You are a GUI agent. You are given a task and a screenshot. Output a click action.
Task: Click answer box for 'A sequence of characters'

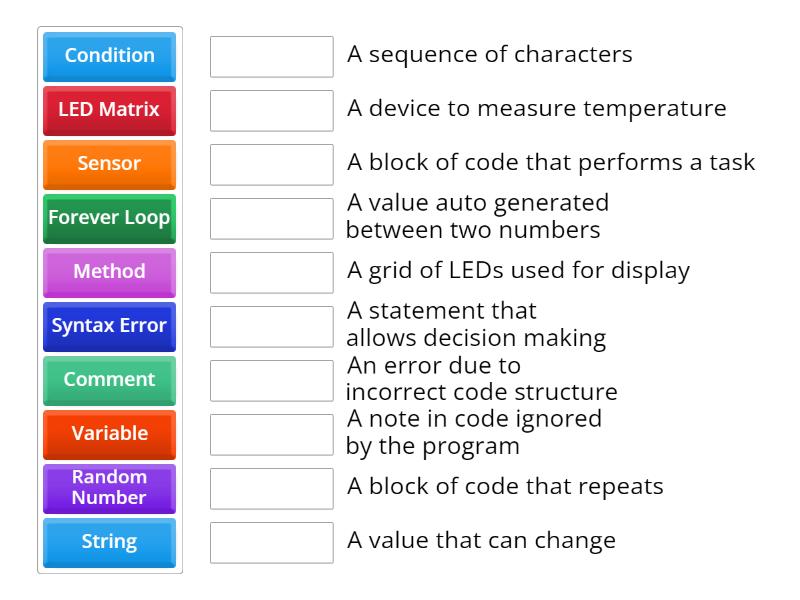coord(271,56)
